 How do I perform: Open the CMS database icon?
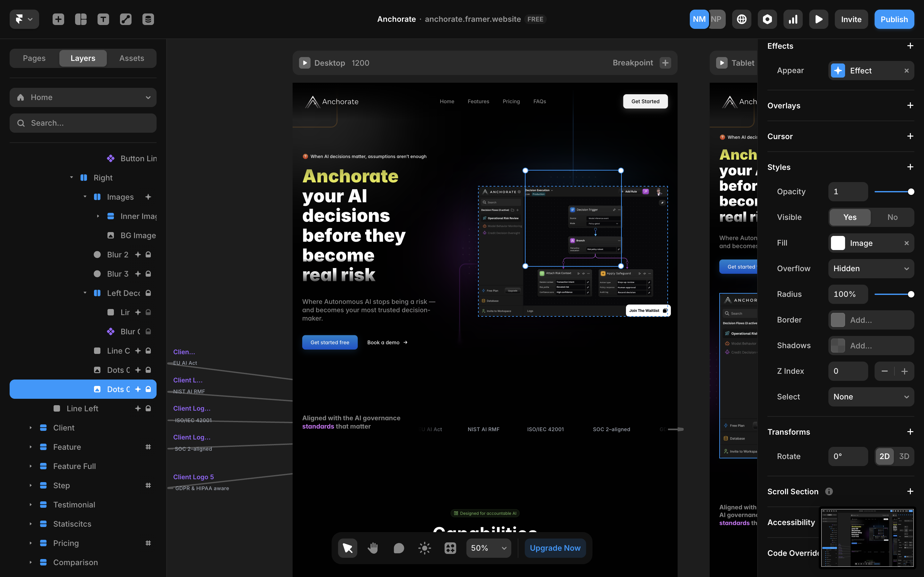(x=148, y=19)
